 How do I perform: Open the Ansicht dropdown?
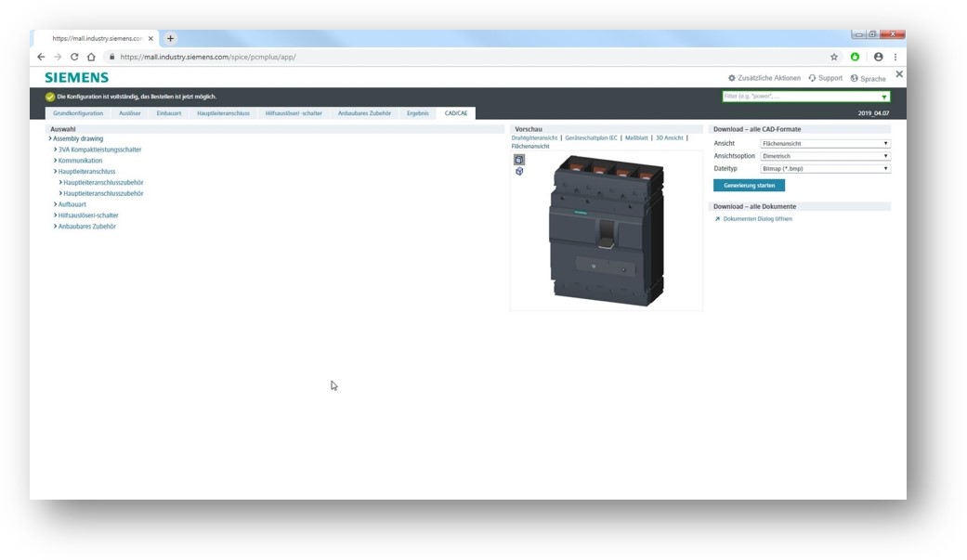(825, 144)
